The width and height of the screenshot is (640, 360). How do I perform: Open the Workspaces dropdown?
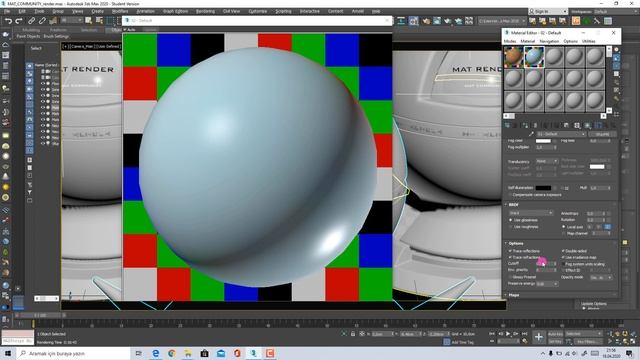coord(616,11)
